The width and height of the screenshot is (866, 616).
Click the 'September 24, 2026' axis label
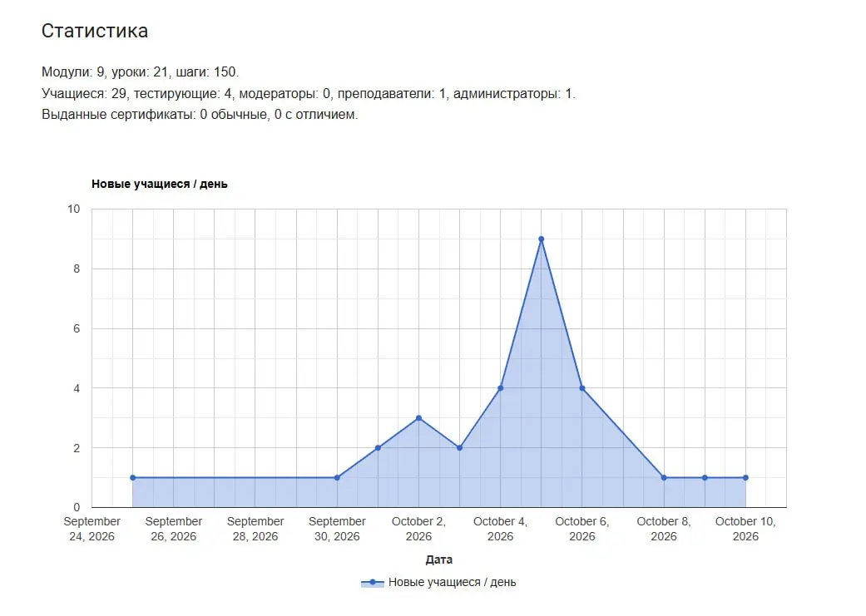92,529
